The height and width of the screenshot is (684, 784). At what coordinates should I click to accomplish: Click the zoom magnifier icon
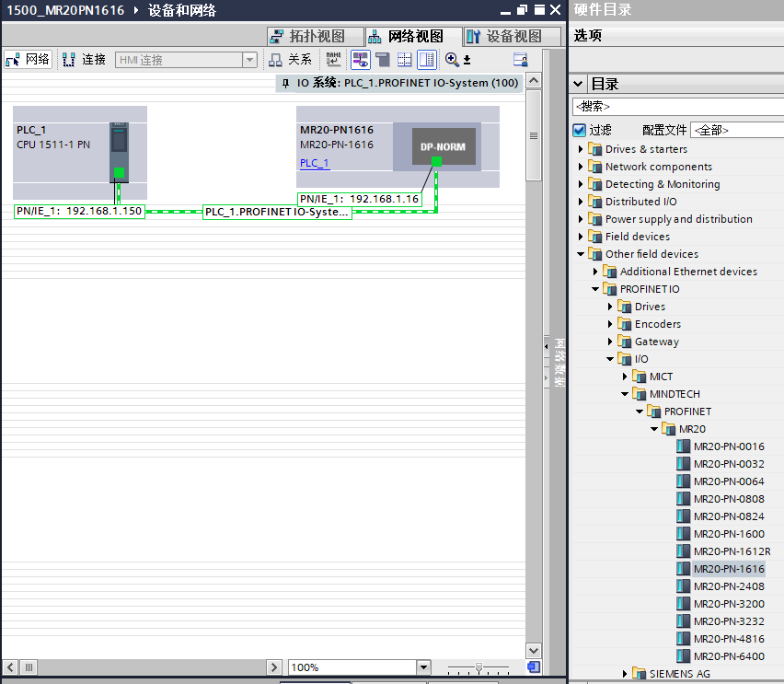(452, 60)
